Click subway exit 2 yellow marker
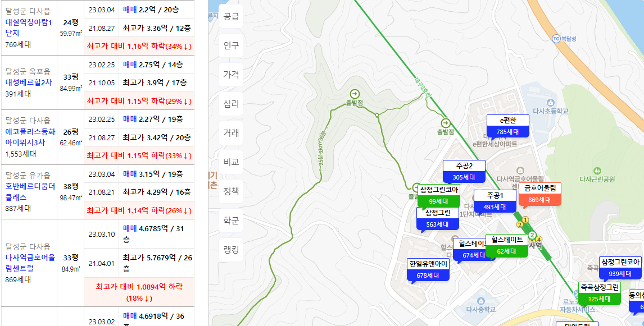The image size is (644, 326). (519, 224)
